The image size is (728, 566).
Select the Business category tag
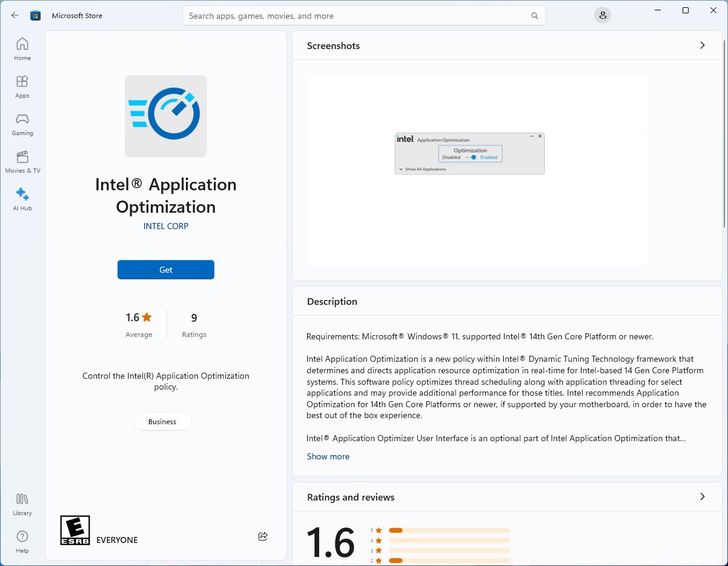point(162,421)
